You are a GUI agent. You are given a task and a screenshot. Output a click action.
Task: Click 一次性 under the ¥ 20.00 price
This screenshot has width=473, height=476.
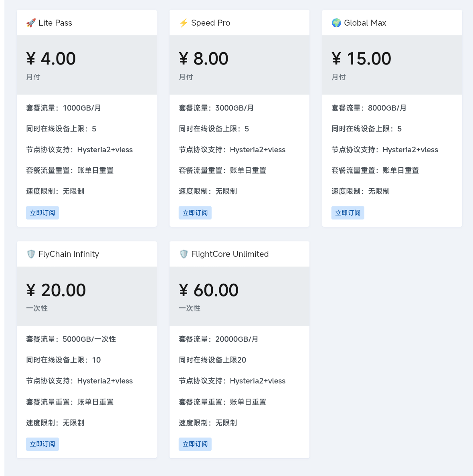click(37, 308)
